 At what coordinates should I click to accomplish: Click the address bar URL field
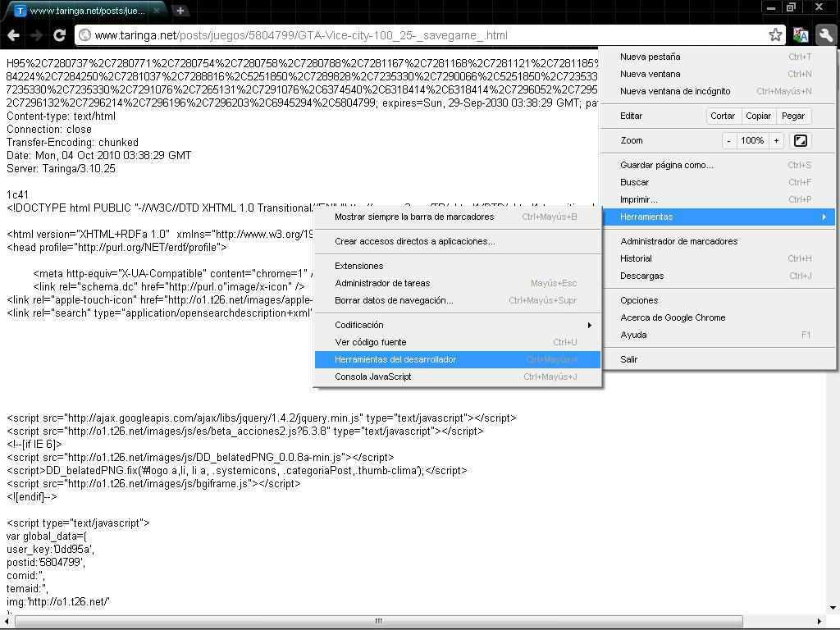click(428, 35)
